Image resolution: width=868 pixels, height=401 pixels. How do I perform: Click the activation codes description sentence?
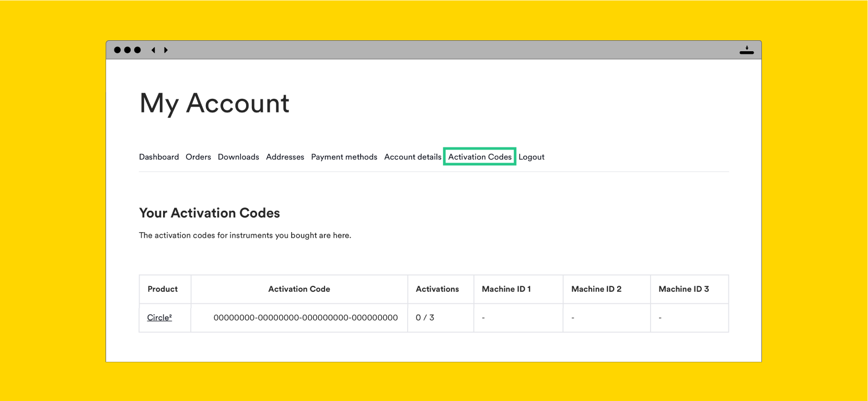pyautogui.click(x=245, y=235)
